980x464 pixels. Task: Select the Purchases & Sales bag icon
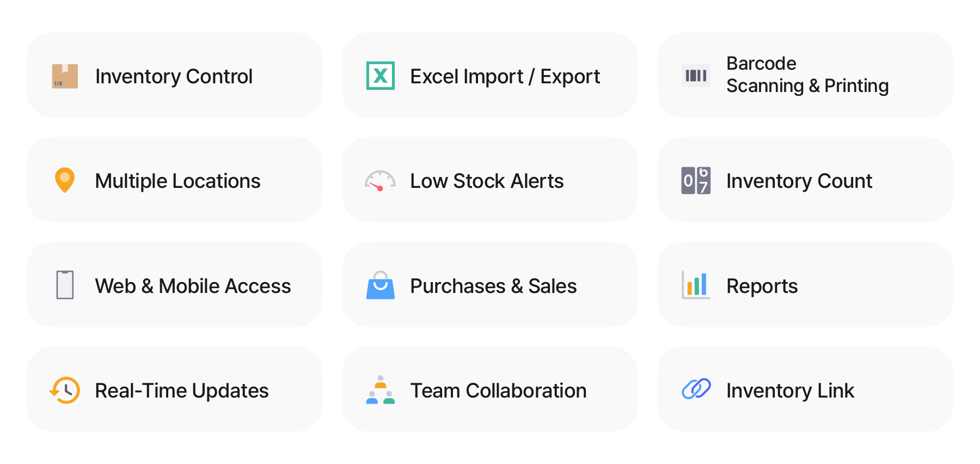coord(381,285)
